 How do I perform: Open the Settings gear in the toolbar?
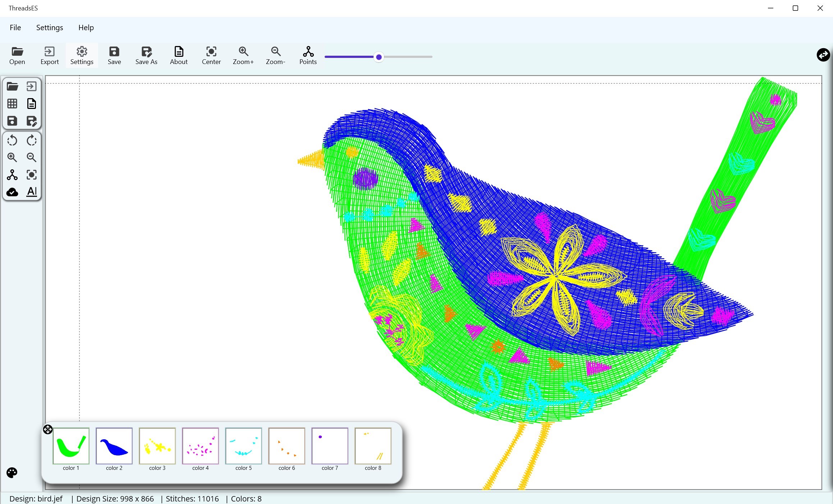[82, 56]
